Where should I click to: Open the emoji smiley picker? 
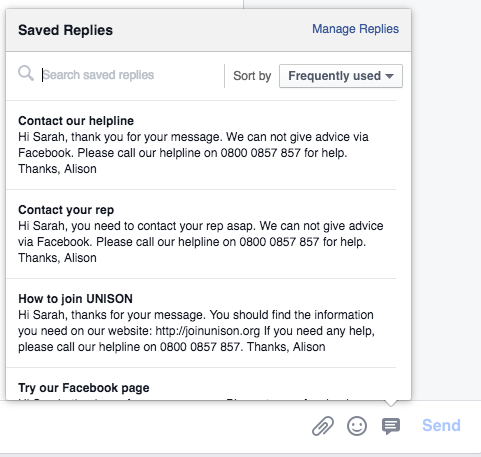click(x=357, y=426)
